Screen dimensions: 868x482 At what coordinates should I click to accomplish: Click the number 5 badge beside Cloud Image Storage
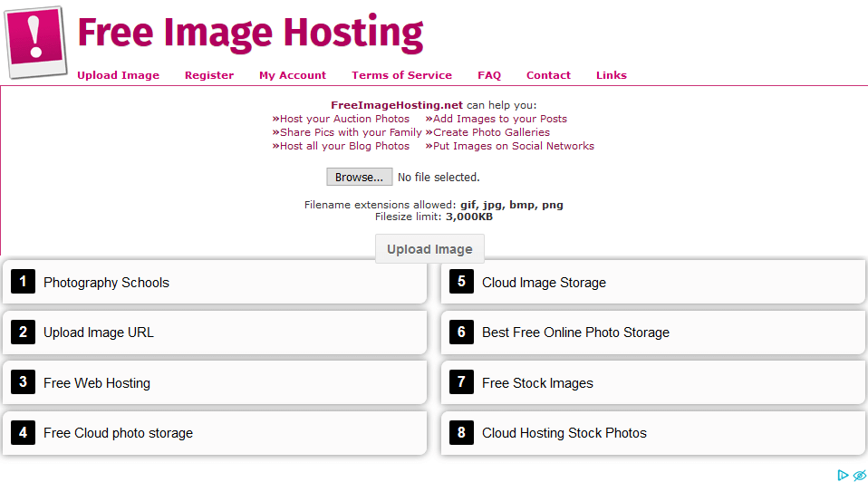pyautogui.click(x=462, y=282)
